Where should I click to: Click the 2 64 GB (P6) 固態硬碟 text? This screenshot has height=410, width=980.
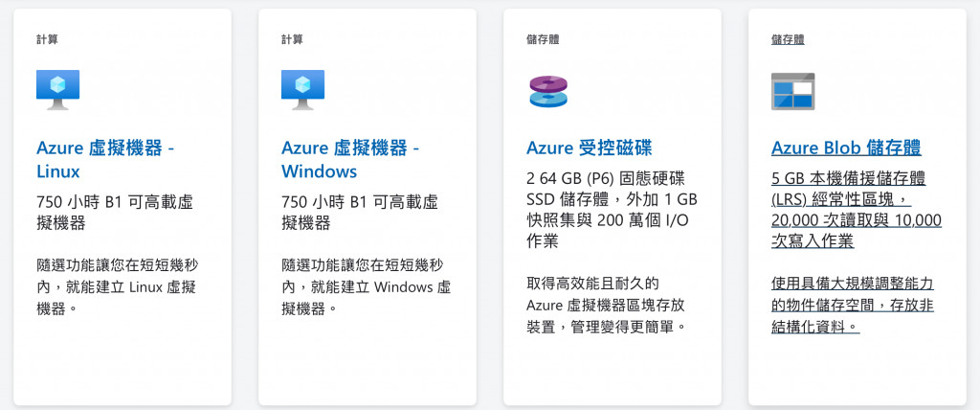[612, 211]
